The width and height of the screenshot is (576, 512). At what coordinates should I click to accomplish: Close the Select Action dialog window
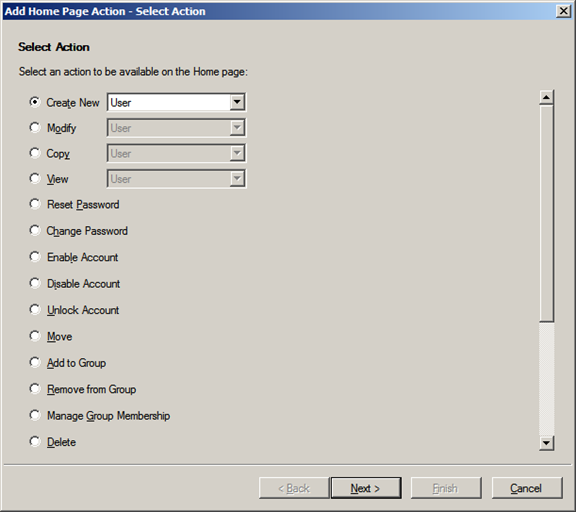[564, 11]
